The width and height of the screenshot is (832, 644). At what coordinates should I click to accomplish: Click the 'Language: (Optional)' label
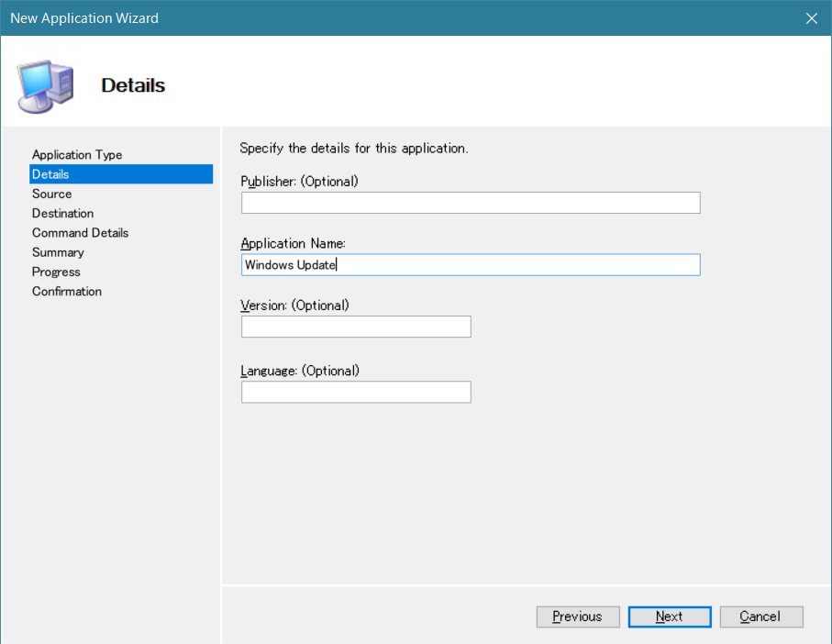click(x=300, y=371)
